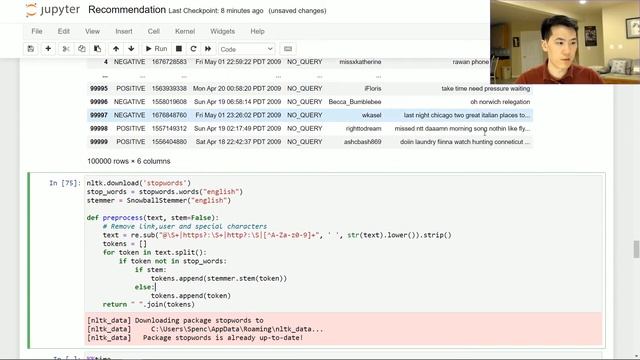Image resolution: width=640 pixels, height=360 pixels.
Task: Run the selected cell
Action: point(156,49)
